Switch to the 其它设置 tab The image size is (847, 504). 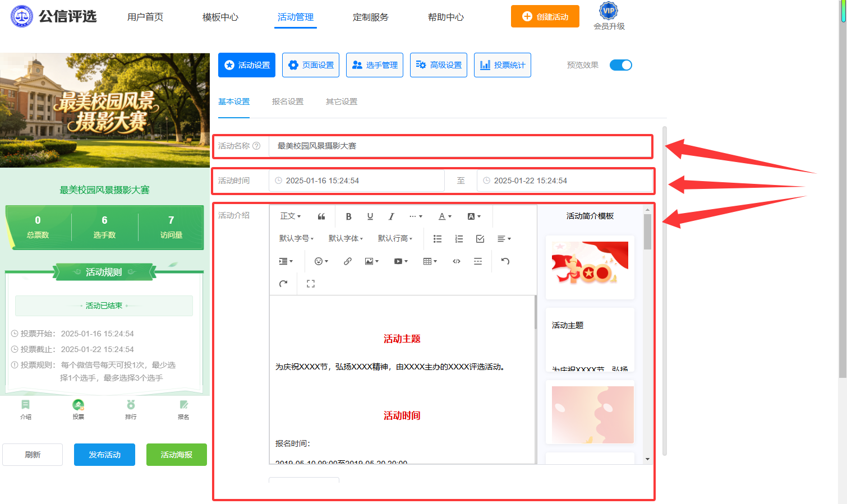point(342,101)
